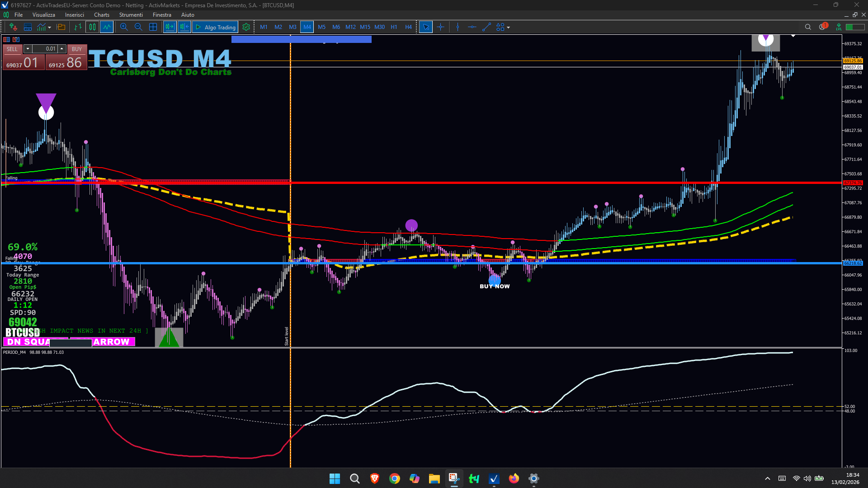Open the Strumenti menu
Screen dimensions: 868x488
(131, 15)
